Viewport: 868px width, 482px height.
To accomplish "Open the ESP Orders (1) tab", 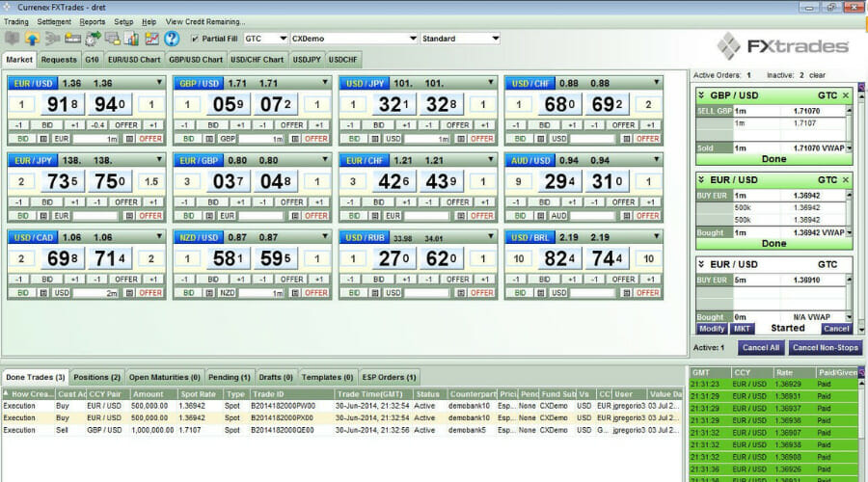I will coord(389,378).
